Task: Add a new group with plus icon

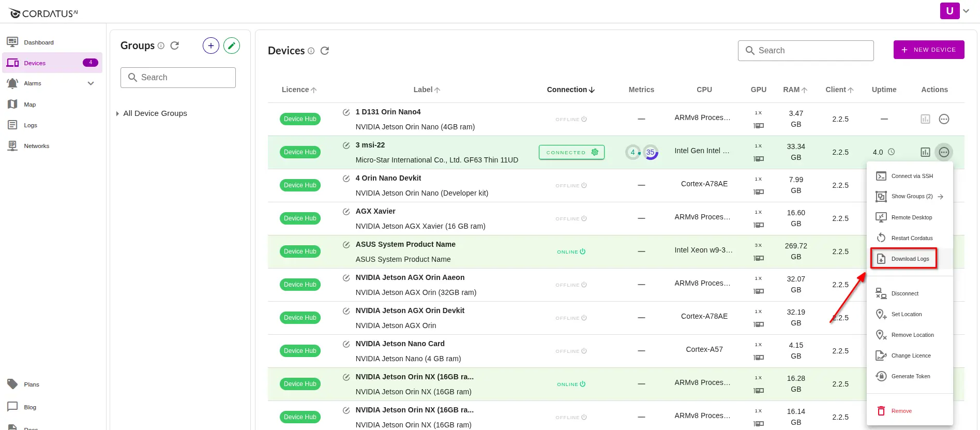Action: tap(211, 46)
